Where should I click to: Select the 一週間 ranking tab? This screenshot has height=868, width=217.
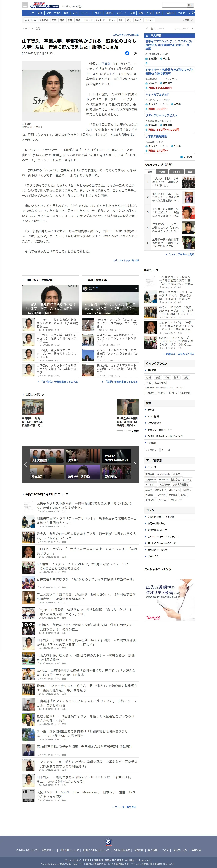(x=163, y=172)
